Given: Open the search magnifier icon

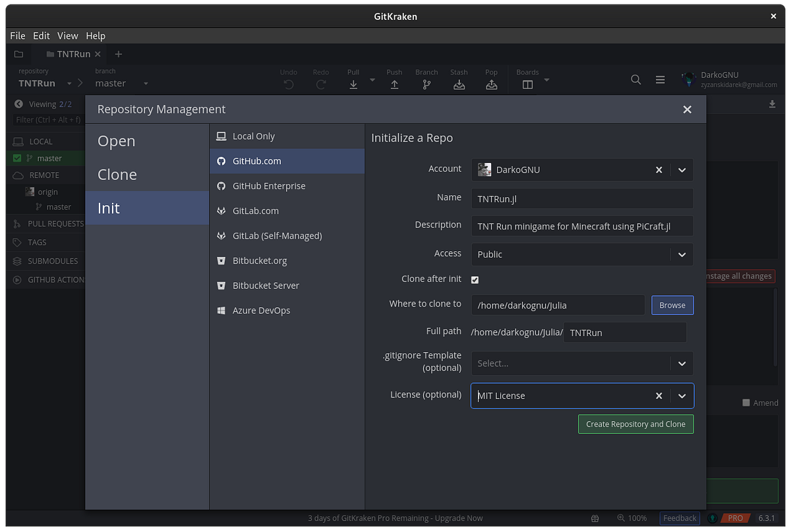Looking at the screenshot, I should pyautogui.click(x=635, y=79).
